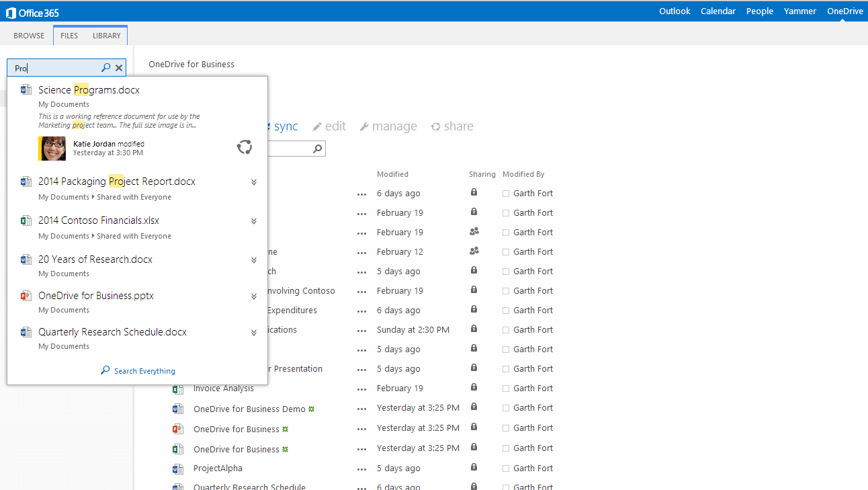Switch to the BROWSE ribbon tab
The image size is (868, 490).
tap(29, 36)
